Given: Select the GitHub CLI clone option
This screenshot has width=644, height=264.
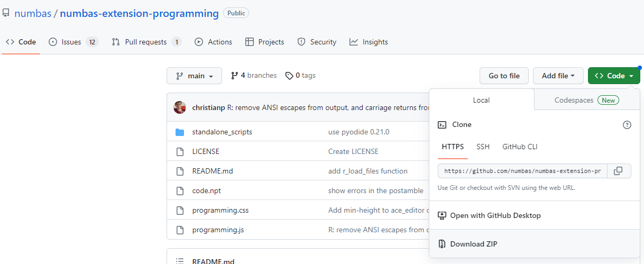Looking at the screenshot, I should [520, 147].
